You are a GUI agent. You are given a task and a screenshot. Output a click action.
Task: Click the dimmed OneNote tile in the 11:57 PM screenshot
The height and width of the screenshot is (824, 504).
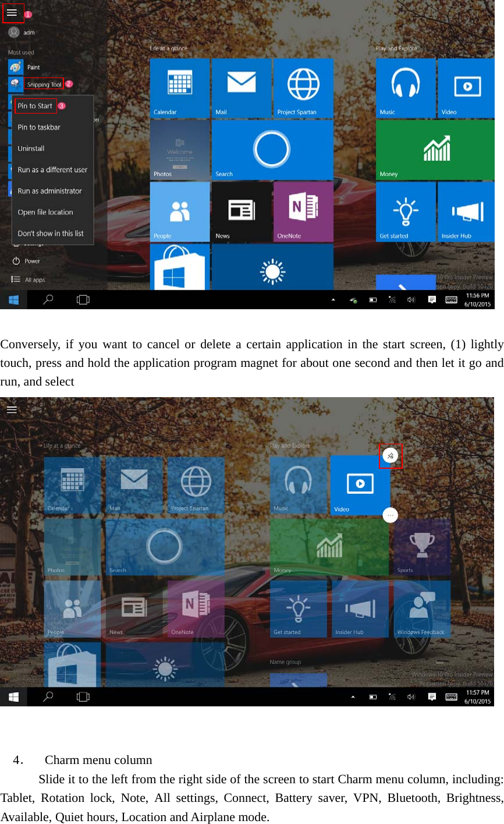[196, 609]
